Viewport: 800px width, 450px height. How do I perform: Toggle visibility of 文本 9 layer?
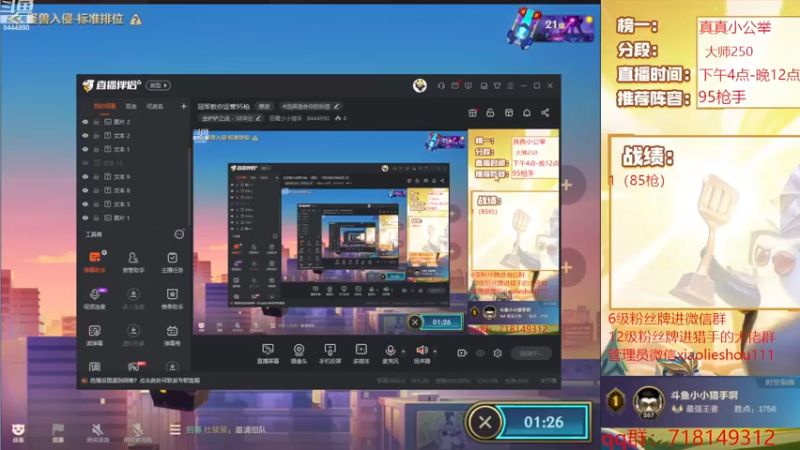pyautogui.click(x=85, y=177)
